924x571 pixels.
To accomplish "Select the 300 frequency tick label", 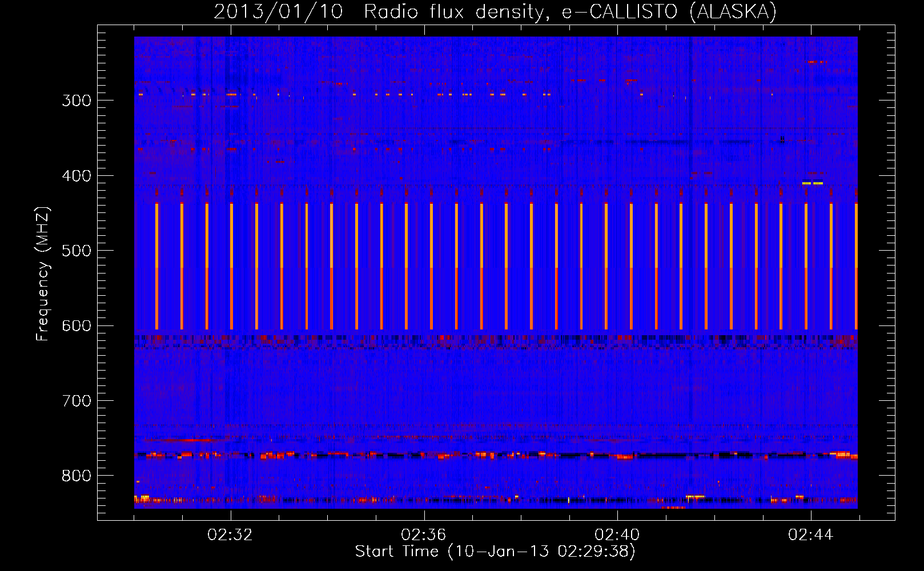I will pyautogui.click(x=77, y=100).
